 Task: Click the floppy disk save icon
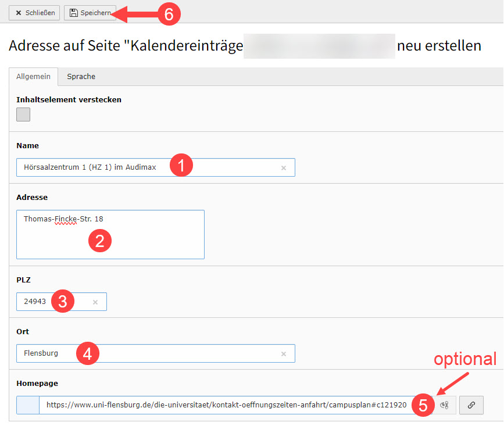pos(74,13)
